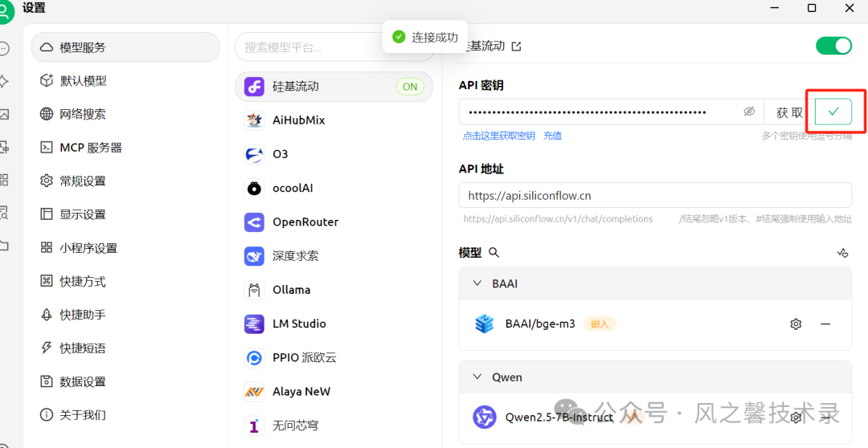868x448 pixels.
Task: Click the user avatar in app sidebar
Action: pyautogui.click(x=6, y=12)
